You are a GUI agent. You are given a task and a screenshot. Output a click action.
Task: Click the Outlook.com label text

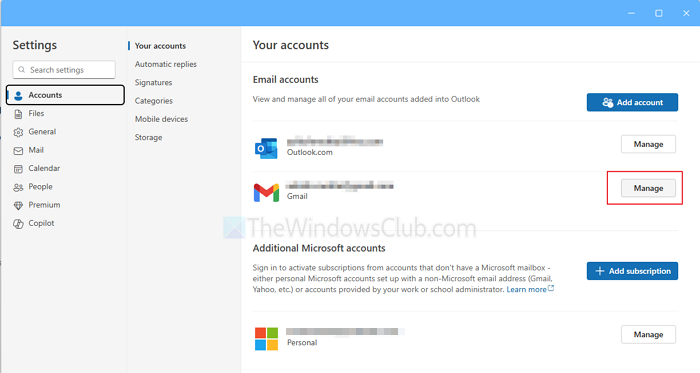point(309,152)
